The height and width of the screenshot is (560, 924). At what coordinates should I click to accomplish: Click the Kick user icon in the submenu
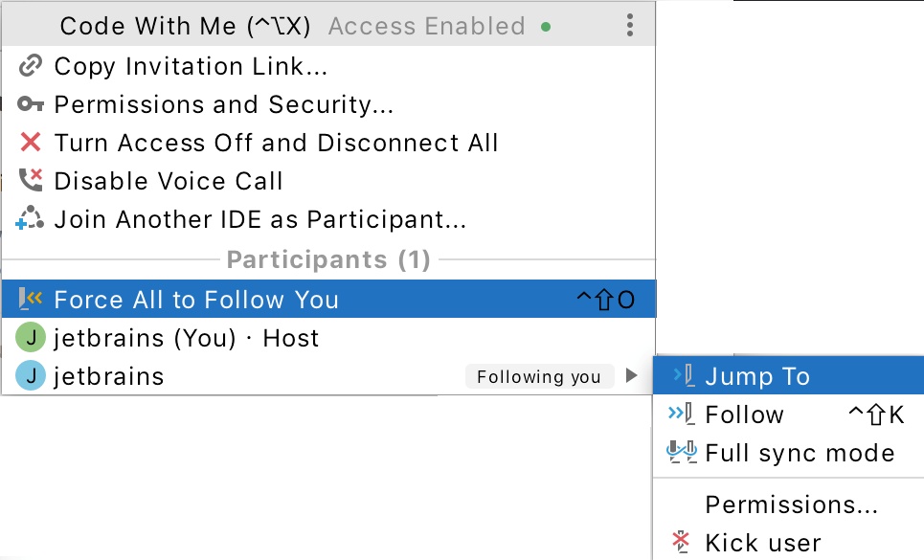[682, 541]
